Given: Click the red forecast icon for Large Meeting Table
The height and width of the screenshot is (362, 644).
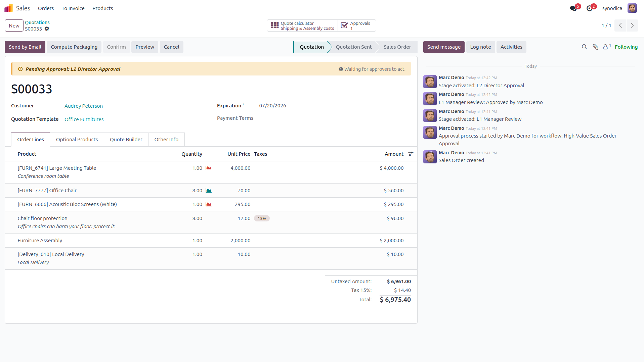Looking at the screenshot, I should point(209,168).
